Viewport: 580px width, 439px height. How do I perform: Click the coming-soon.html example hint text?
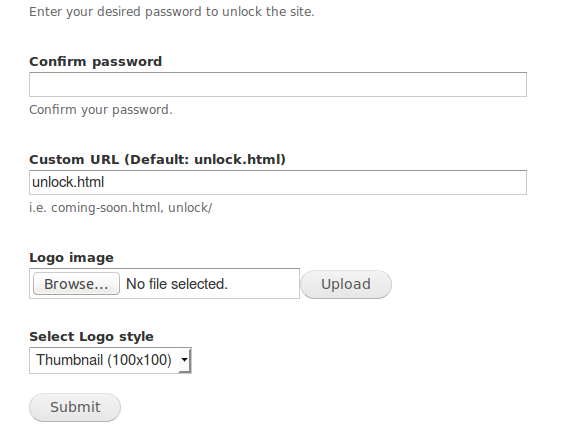click(105, 208)
